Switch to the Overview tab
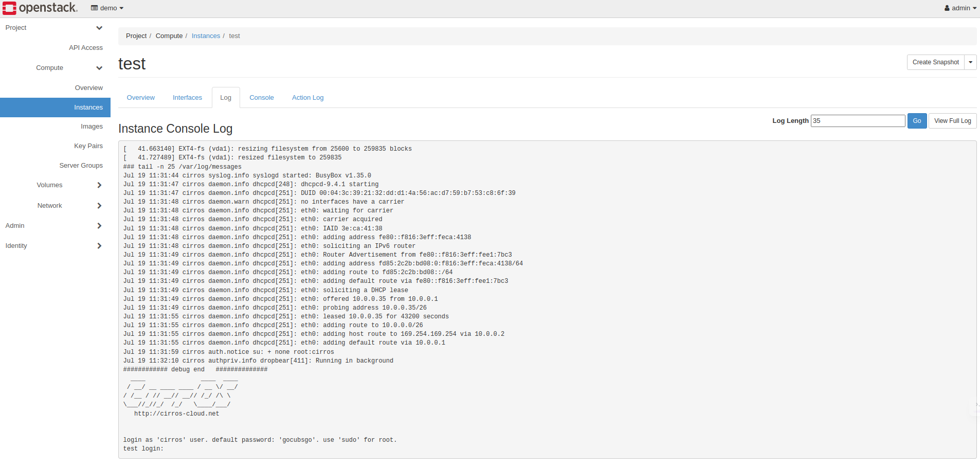This screenshot has width=980, height=467. [x=141, y=98]
